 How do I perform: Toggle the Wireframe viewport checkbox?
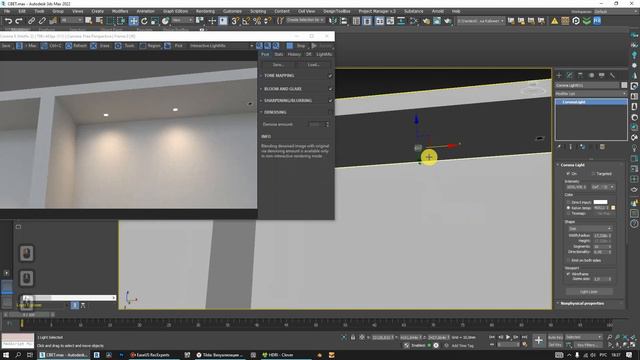point(568,274)
